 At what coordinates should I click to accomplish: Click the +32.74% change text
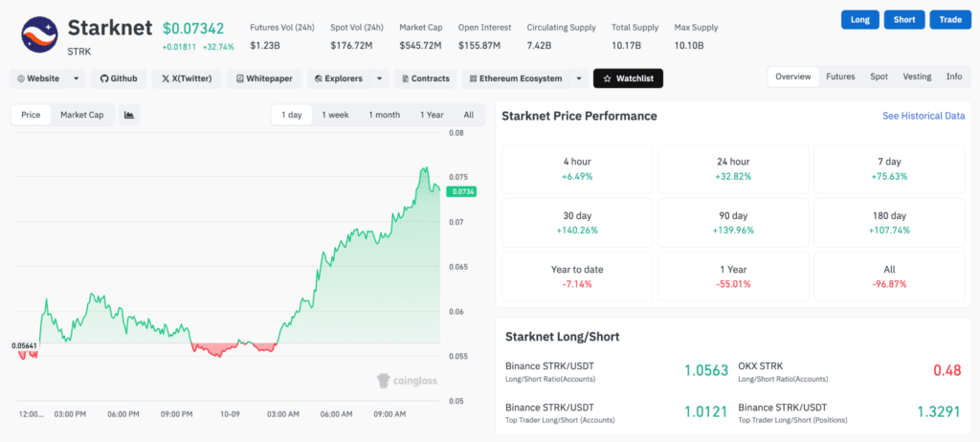point(218,47)
